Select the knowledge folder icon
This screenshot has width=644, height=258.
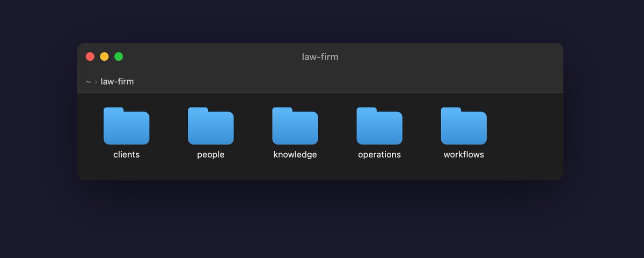[295, 126]
